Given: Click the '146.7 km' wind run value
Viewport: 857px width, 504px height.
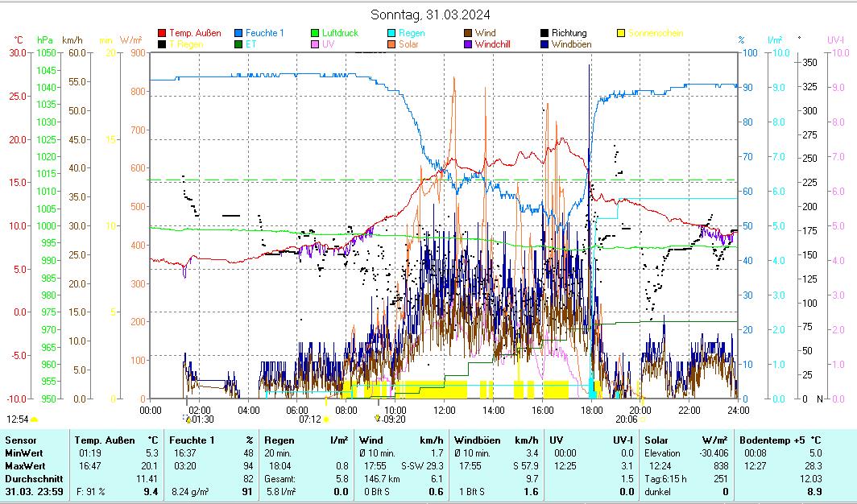Looking at the screenshot, I should coord(382,479).
